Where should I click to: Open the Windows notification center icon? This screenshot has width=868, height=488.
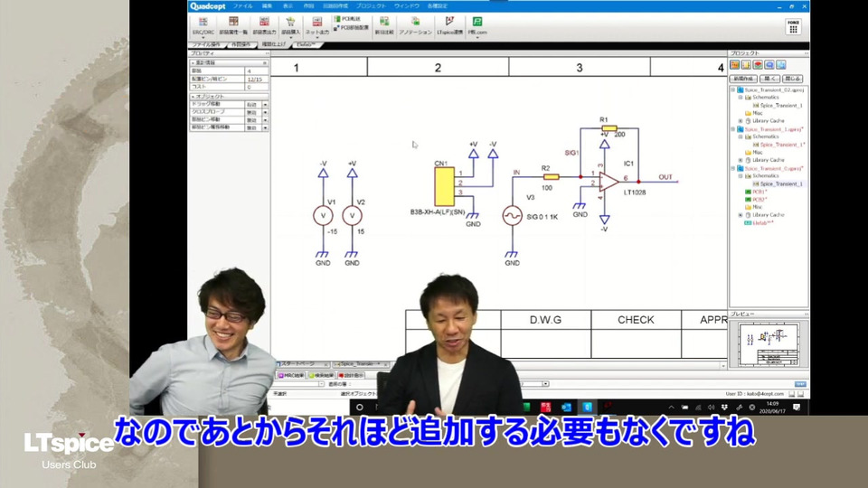pyautogui.click(x=797, y=408)
